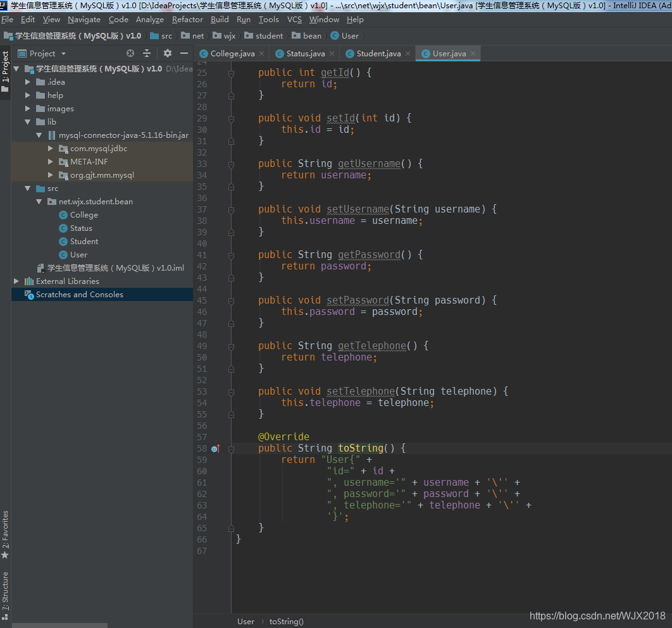Viewport: 672px width, 628px height.
Task: Switch to the College.java tab
Action: click(232, 54)
